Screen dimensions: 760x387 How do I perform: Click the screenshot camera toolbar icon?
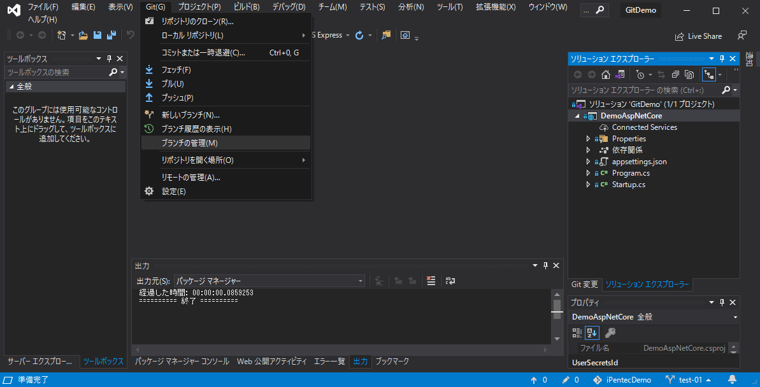(405, 35)
